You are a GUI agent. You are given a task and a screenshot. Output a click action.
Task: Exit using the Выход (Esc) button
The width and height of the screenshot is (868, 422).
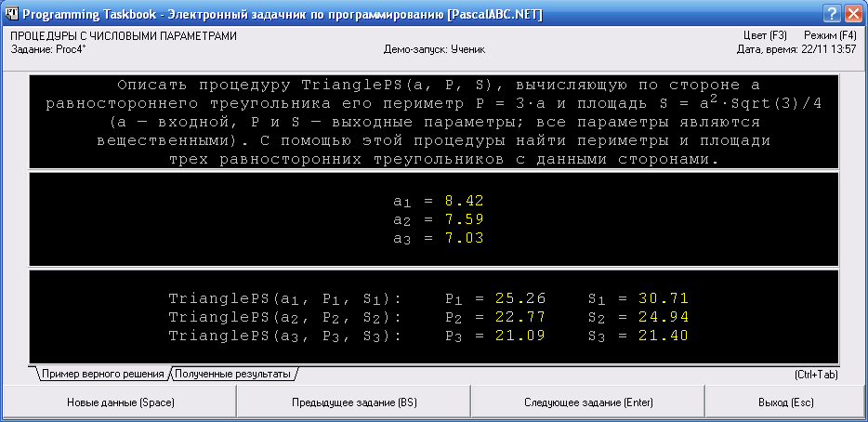[x=785, y=402]
